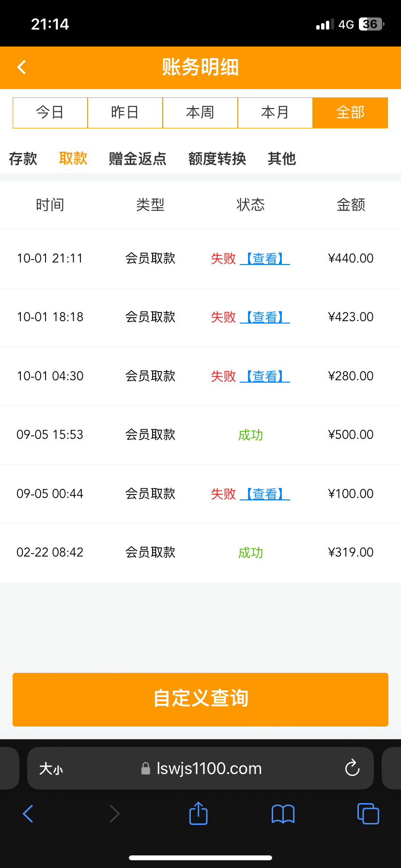This screenshot has height=868, width=401.
Task: Open Safari share sheet icon
Action: point(198,813)
